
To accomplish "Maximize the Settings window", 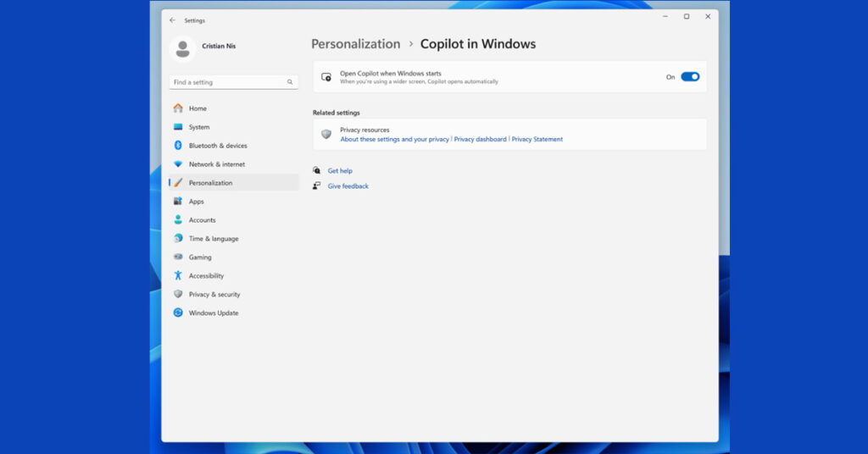I will point(687,17).
